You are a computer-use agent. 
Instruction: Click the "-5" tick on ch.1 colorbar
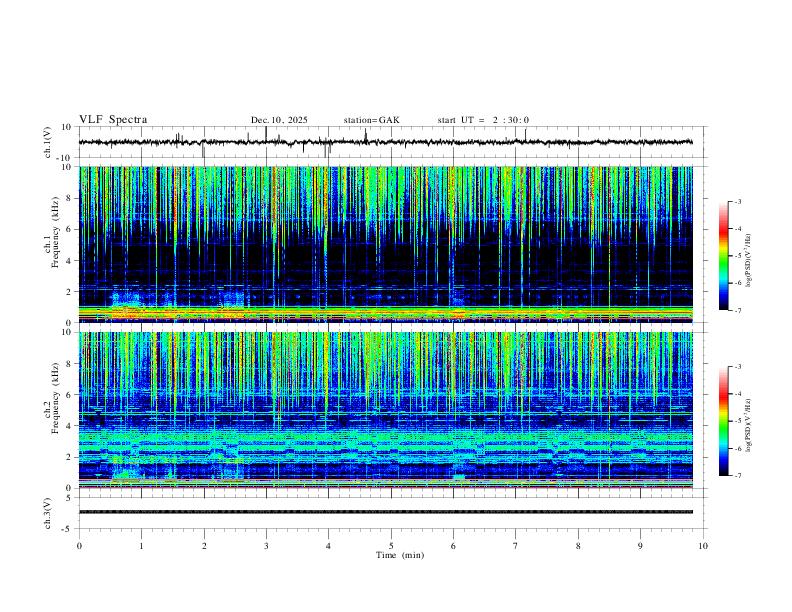(737, 256)
